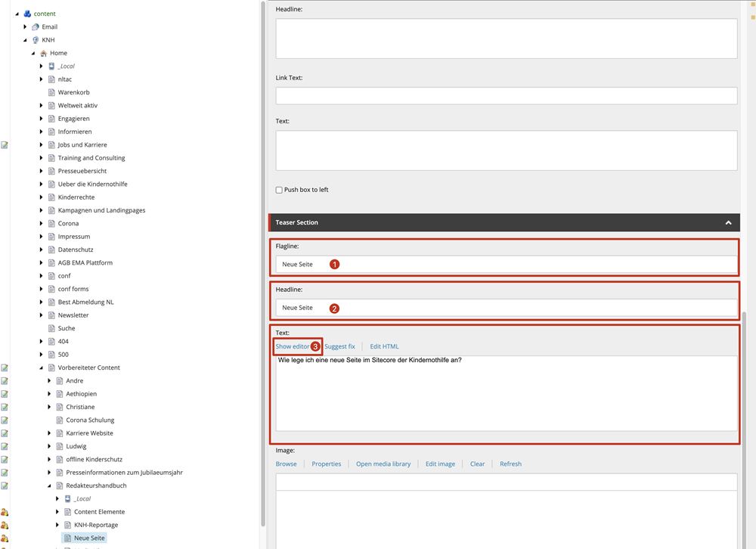Viewport: 756px width, 549px height.
Task: Click the content database icon at tree root
Action: (27, 14)
